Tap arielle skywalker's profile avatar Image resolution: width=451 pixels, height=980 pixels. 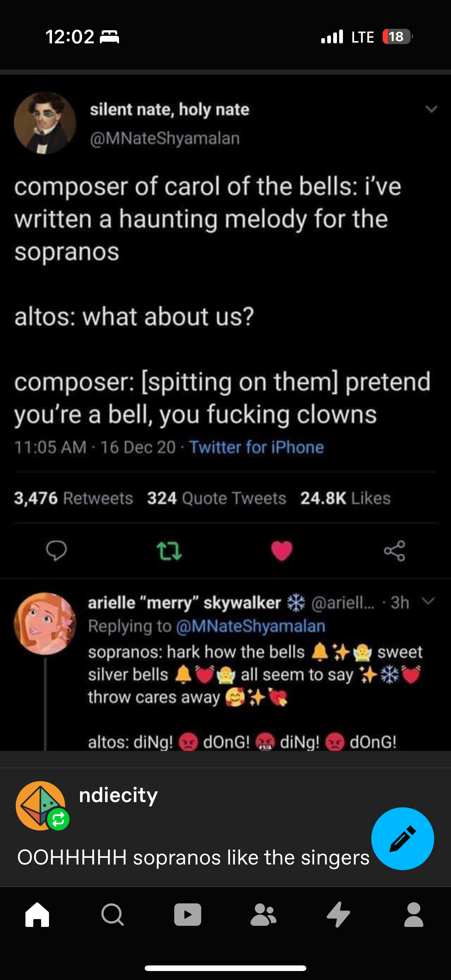pos(45,623)
